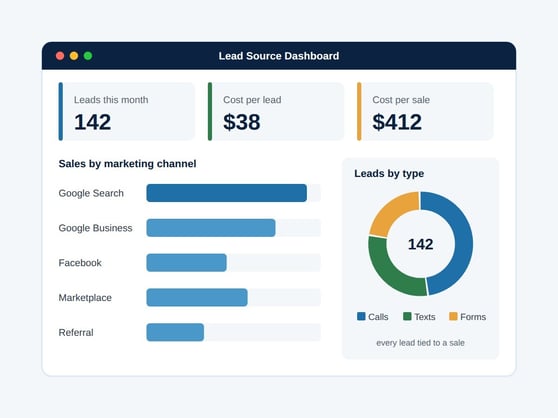Click the Google Business bar
558x418 pixels.
click(x=211, y=228)
